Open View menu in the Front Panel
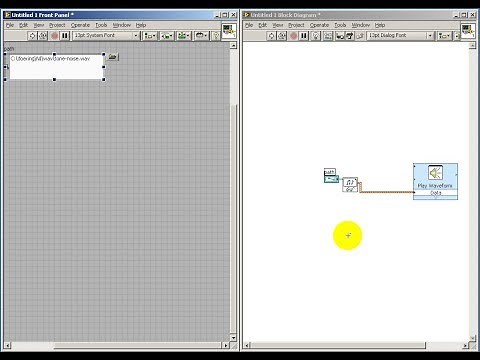Image resolution: width=480 pixels, height=360 pixels. click(39, 25)
